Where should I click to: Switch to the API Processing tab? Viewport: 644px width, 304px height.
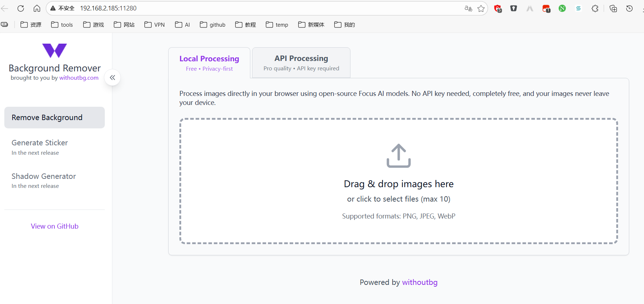click(x=301, y=63)
